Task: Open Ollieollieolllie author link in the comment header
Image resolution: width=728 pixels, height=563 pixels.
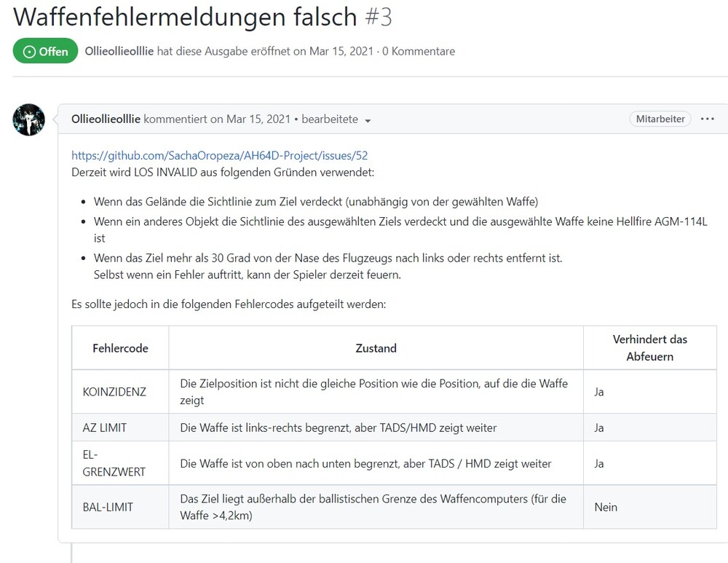Action: pos(106,119)
